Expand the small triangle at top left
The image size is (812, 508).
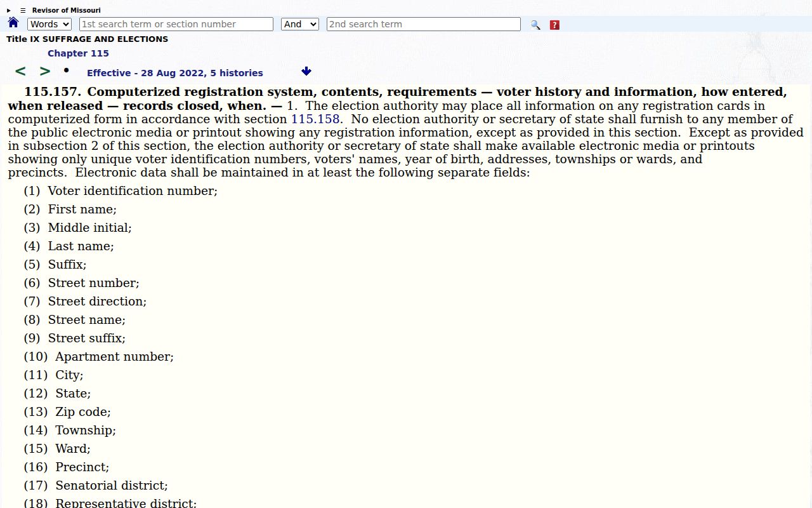9,10
